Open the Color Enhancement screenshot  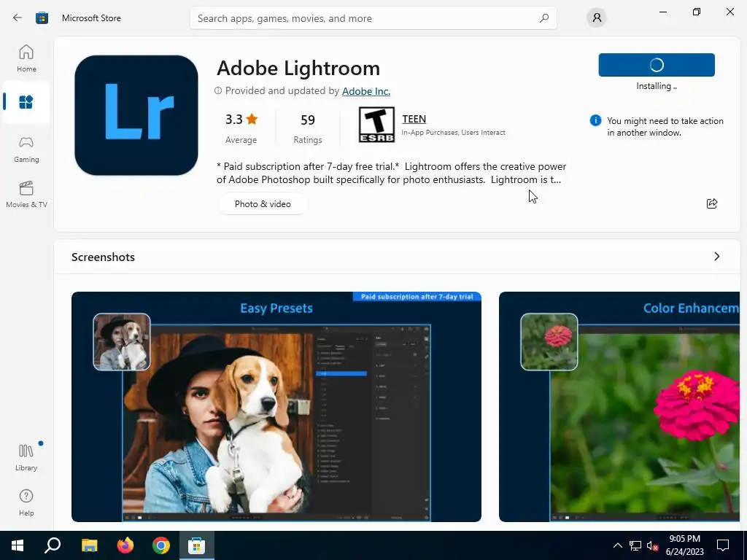tap(619, 407)
